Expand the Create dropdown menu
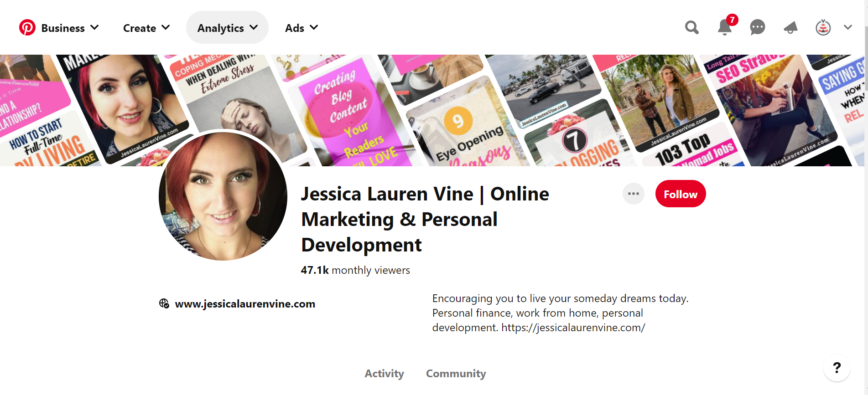The image size is (868, 395). [146, 28]
